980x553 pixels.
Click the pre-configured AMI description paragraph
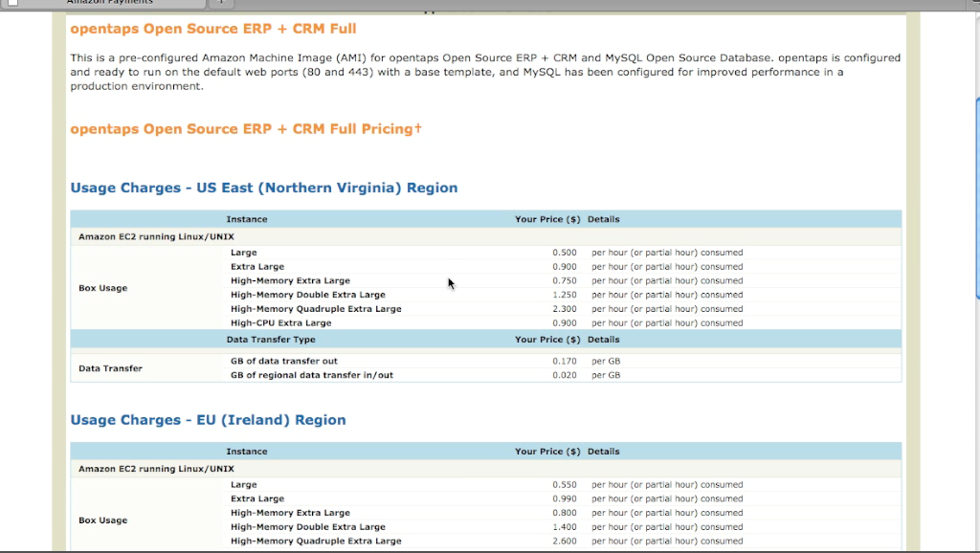coord(485,72)
